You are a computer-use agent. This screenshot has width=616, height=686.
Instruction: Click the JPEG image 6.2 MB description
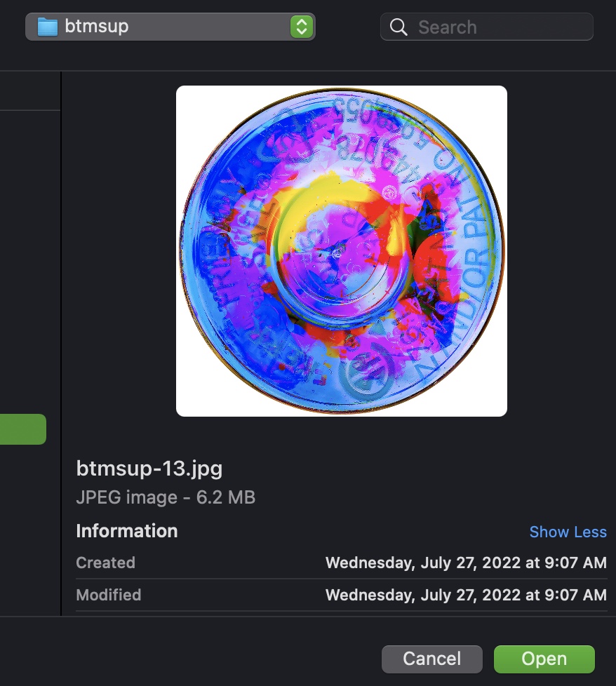click(x=166, y=497)
